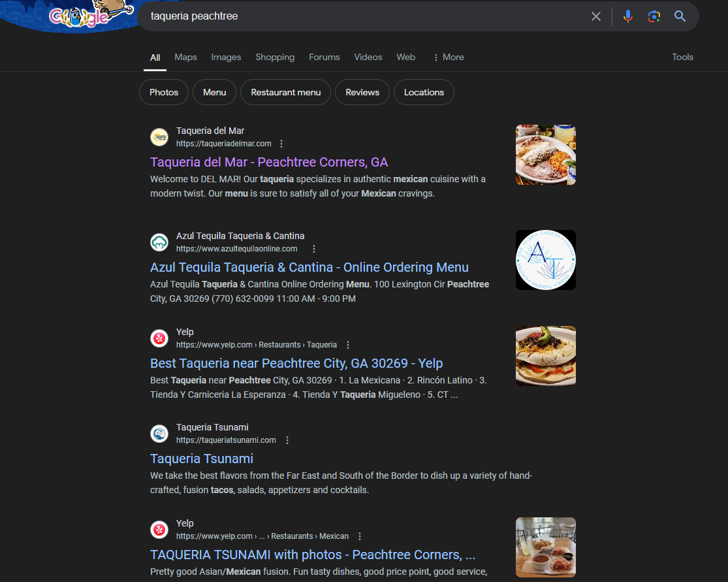Image resolution: width=728 pixels, height=582 pixels.
Task: Switch to the Web tab
Action: [x=405, y=57]
